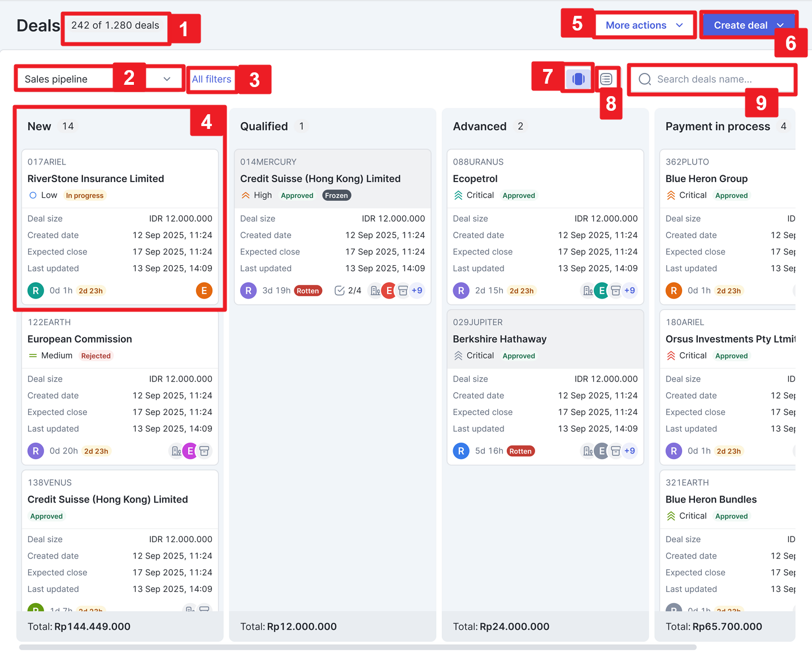The width and height of the screenshot is (812, 662).
Task: Open checklist 2/4 on Credit Suisse card
Action: tap(348, 291)
